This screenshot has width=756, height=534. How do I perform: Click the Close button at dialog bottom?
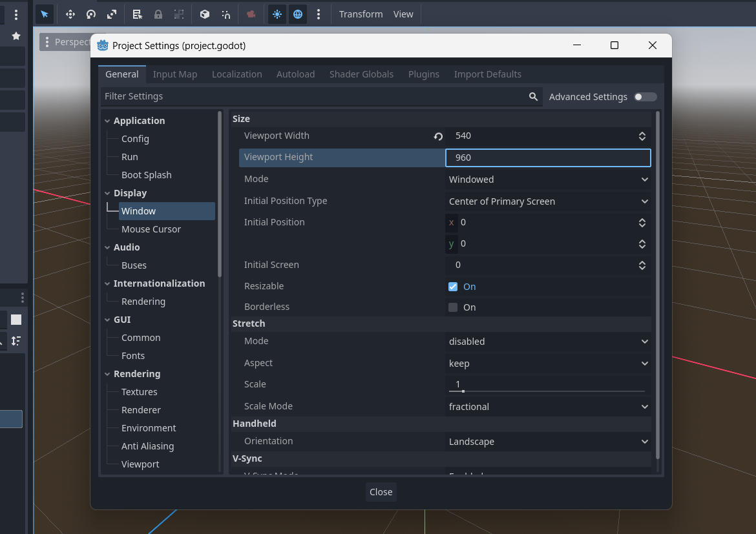(381, 492)
